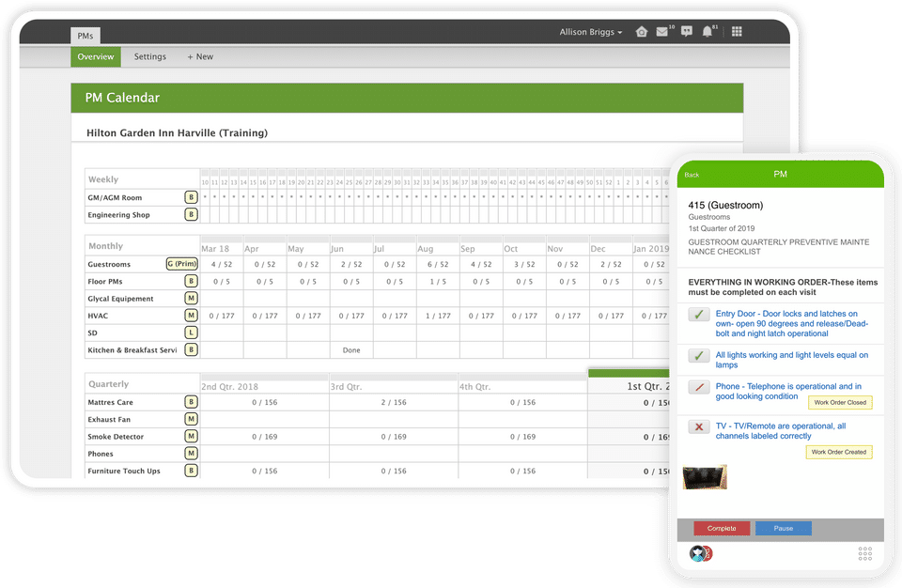
Task: Switch to the PMs tab
Action: pyautogui.click(x=86, y=36)
